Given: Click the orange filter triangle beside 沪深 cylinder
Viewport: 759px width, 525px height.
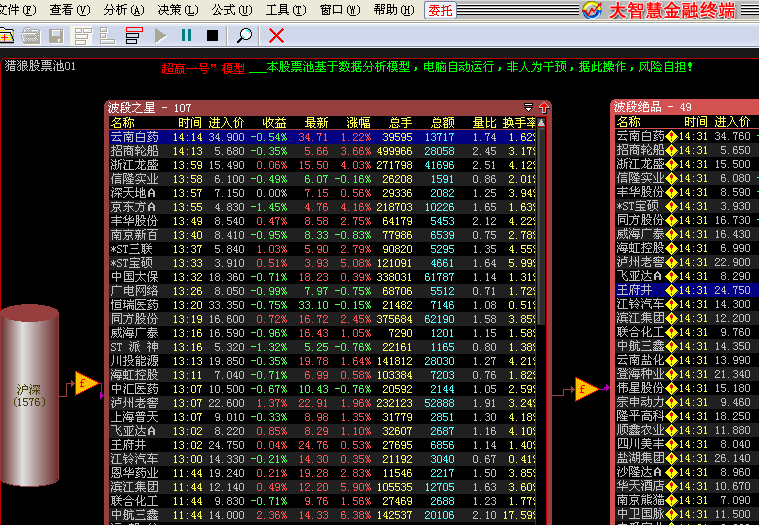Looking at the screenshot, I should coord(87,384).
